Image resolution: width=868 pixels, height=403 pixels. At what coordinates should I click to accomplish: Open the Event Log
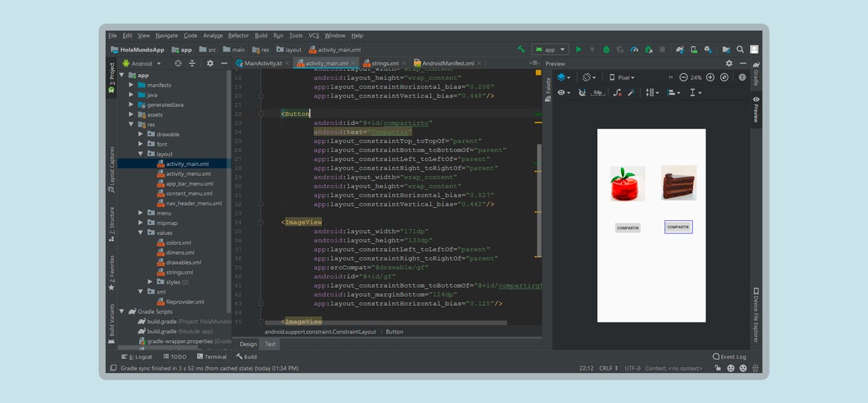(729, 356)
